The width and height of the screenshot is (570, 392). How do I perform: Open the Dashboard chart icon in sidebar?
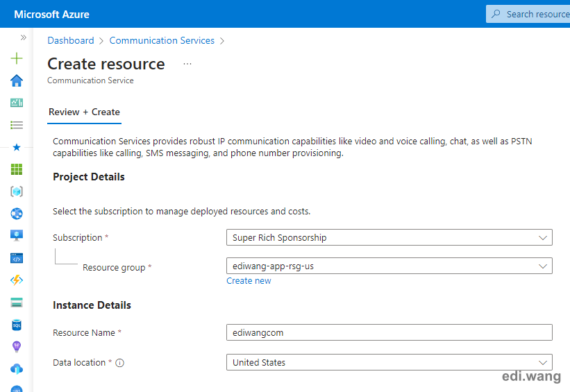coord(17,103)
